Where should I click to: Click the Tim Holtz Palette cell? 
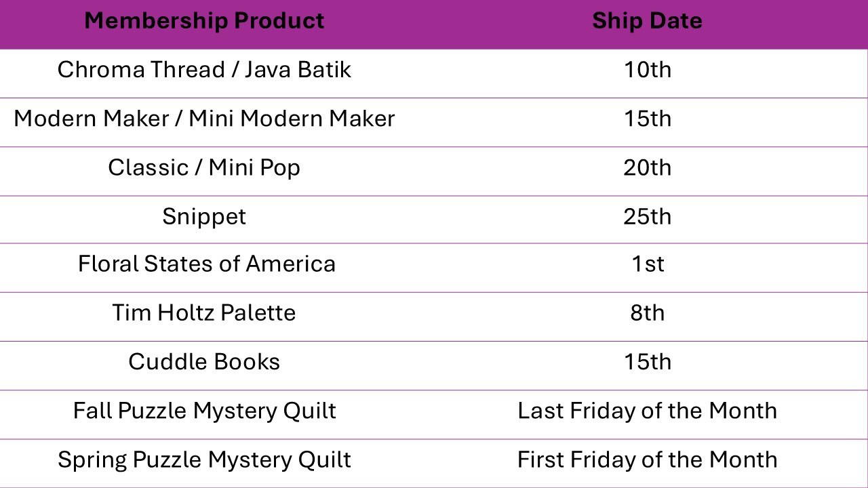[204, 312]
